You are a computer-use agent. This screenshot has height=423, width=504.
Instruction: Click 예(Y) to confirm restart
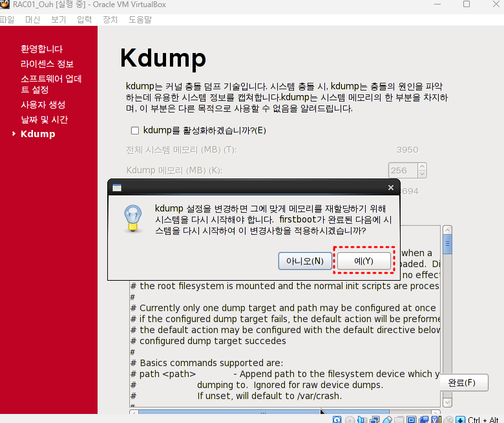(364, 261)
